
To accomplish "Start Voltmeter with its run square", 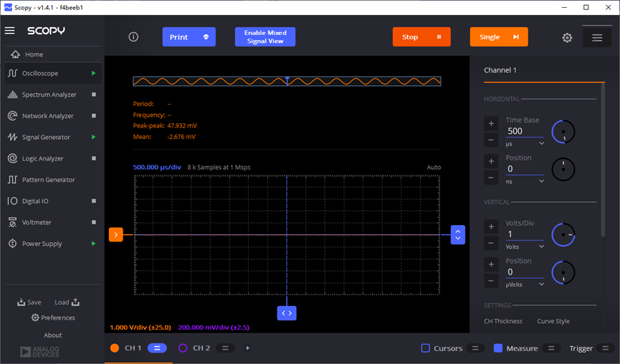I will point(94,222).
